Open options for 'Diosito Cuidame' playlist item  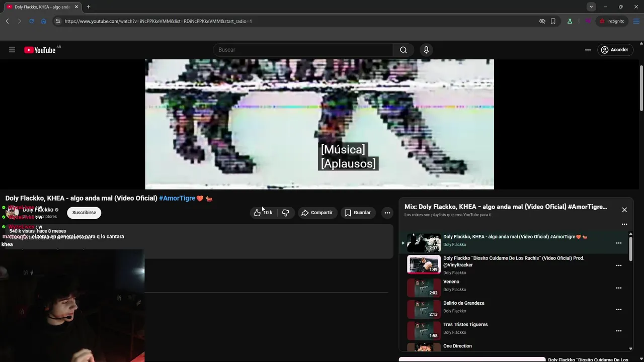(619, 265)
